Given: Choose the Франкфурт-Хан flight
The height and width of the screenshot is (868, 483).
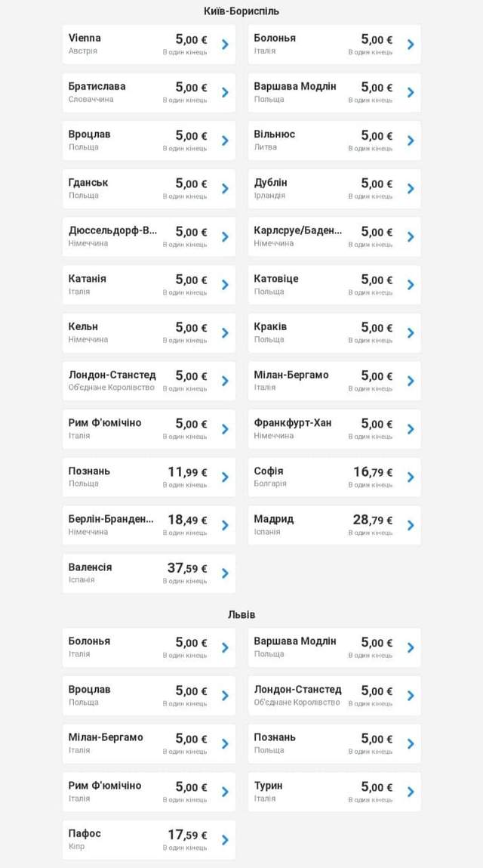Looking at the screenshot, I should tap(334, 429).
